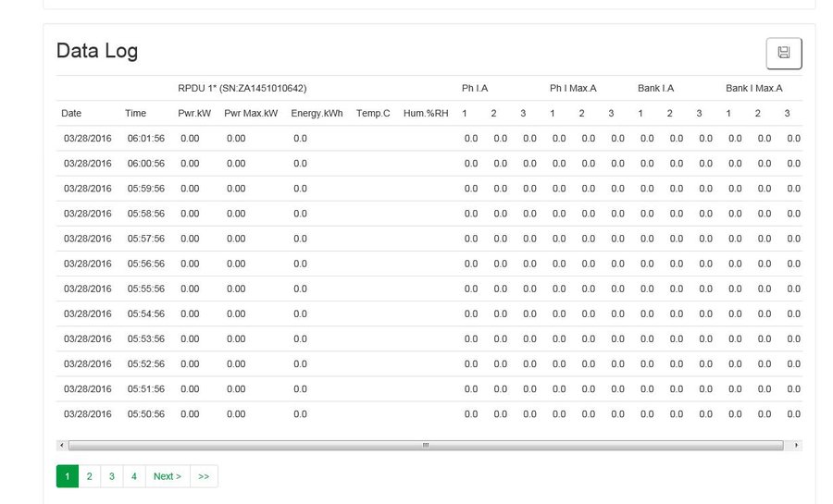Click the save data log disk icon
833x504 pixels.
coord(783,53)
